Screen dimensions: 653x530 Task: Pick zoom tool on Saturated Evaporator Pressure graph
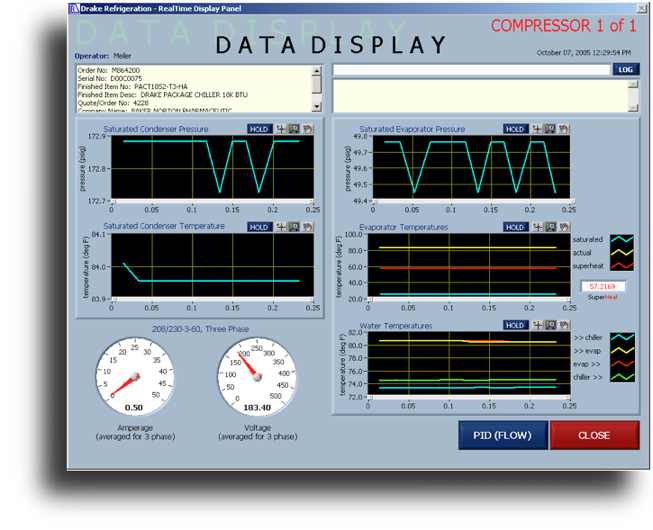click(x=550, y=129)
